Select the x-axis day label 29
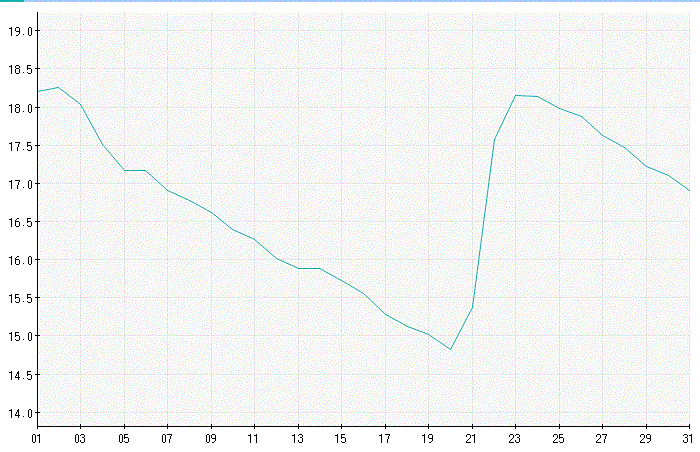 (646, 439)
